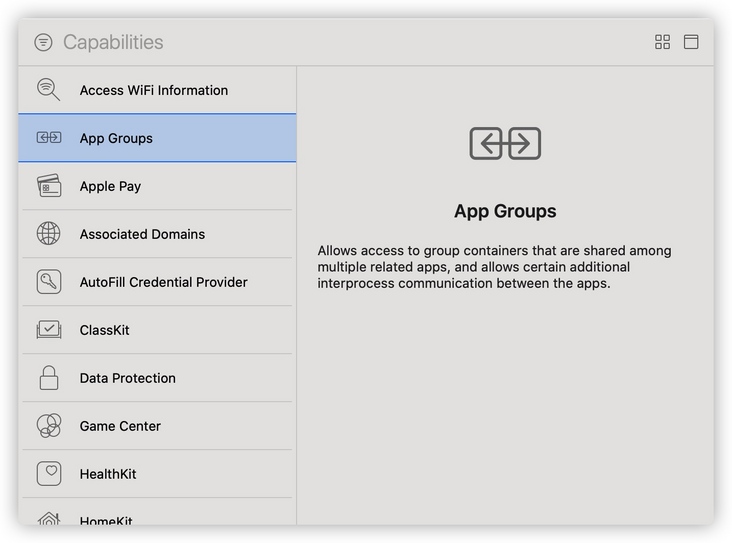The image size is (732, 543).
Task: Choose Data Protection from the list
Action: pos(157,378)
